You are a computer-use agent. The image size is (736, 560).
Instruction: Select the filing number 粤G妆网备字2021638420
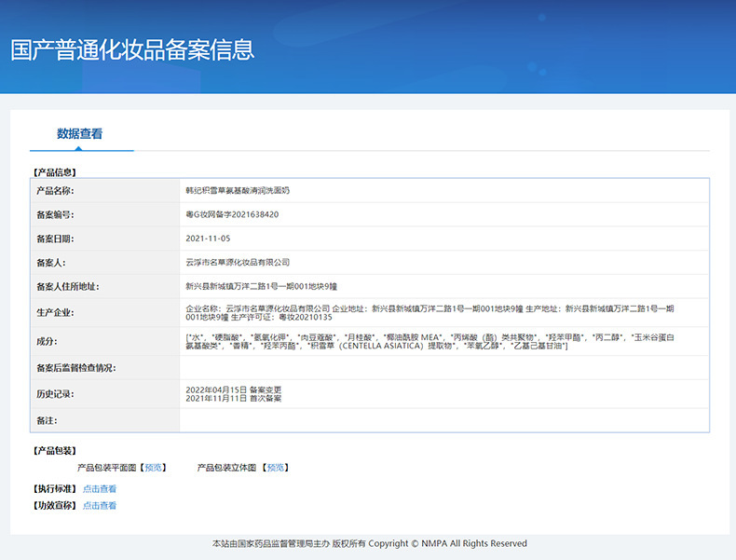tap(232, 214)
